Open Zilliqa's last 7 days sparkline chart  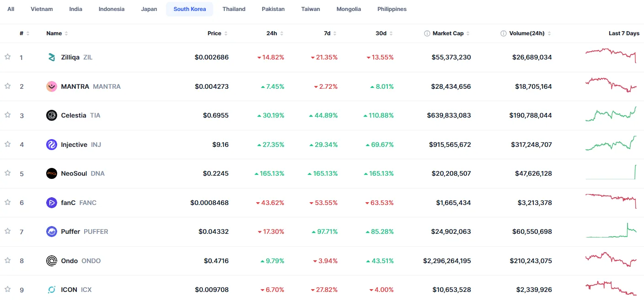[611, 55]
